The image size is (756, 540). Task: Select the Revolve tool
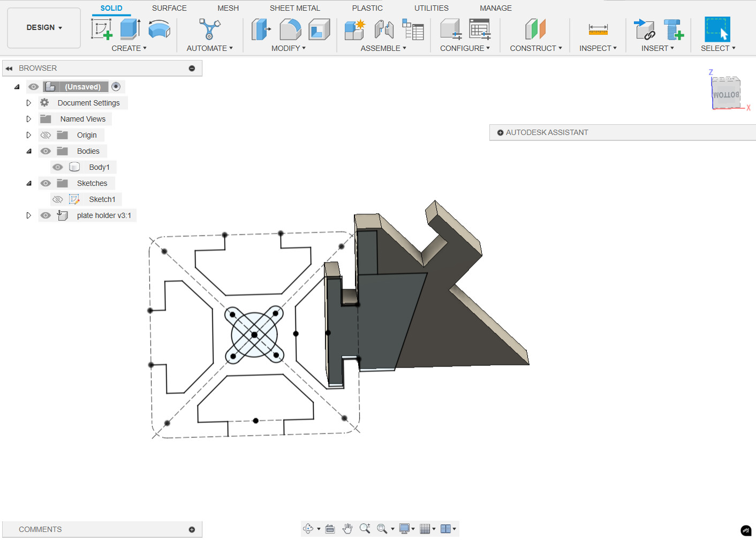[158, 29]
